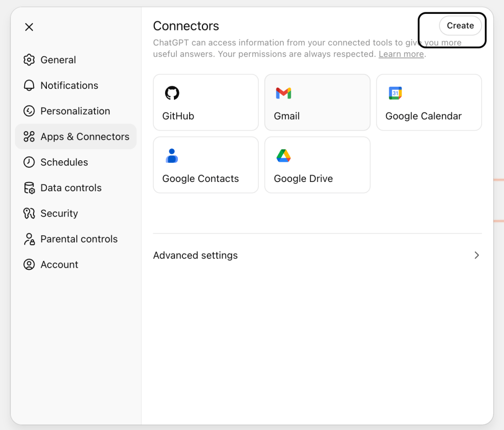Click the Google Calendar icon

(x=395, y=93)
